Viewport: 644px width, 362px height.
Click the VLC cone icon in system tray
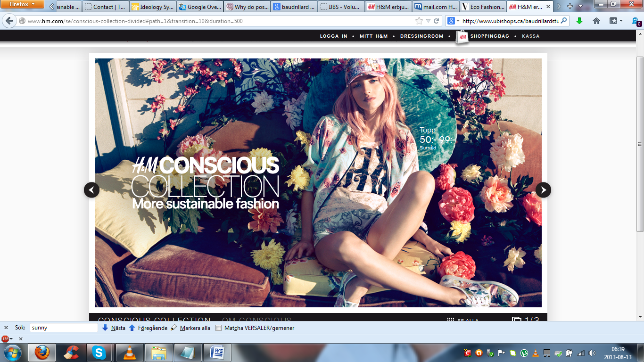click(x=536, y=353)
